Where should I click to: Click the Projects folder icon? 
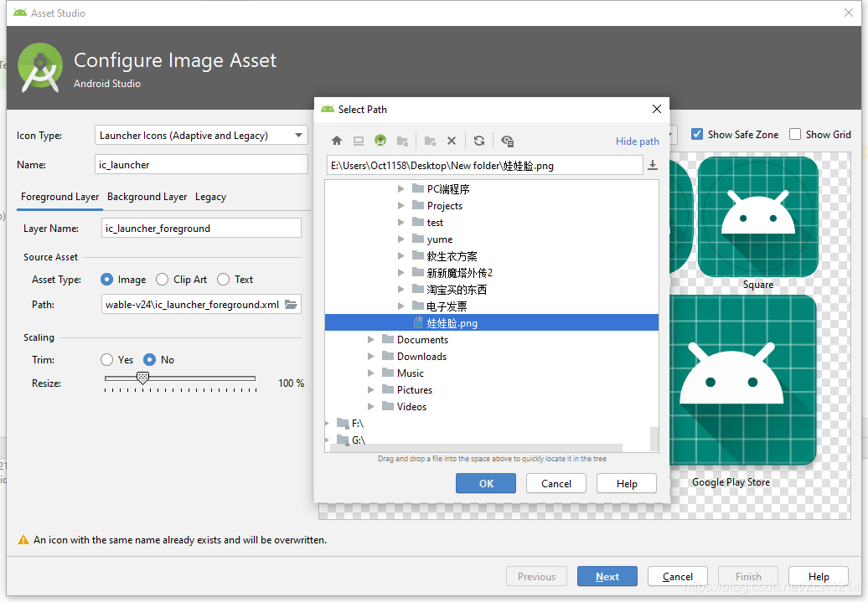pyautogui.click(x=418, y=205)
